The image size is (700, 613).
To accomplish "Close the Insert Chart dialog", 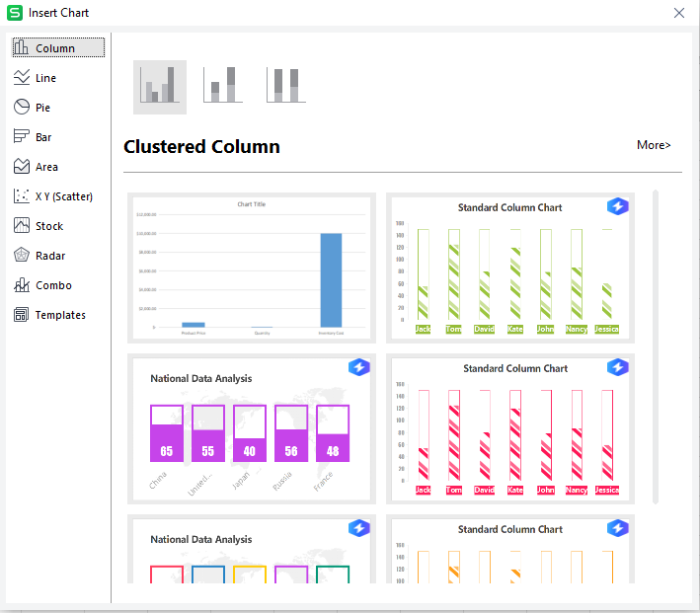I will coord(679,13).
